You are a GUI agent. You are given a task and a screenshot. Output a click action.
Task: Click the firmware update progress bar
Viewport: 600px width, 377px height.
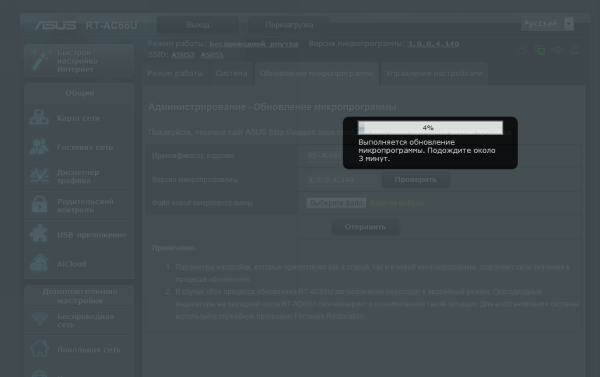point(430,128)
